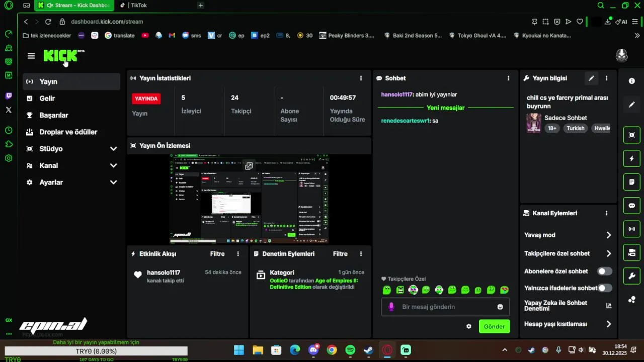
Task: Filter the Denetim Eylemleri list
Action: [x=340, y=254]
